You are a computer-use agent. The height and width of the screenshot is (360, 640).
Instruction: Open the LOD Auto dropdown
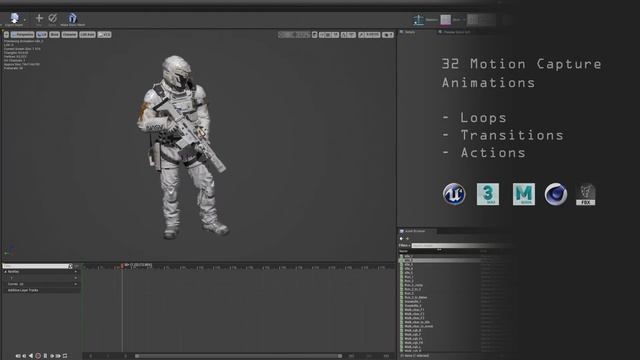click(87, 35)
